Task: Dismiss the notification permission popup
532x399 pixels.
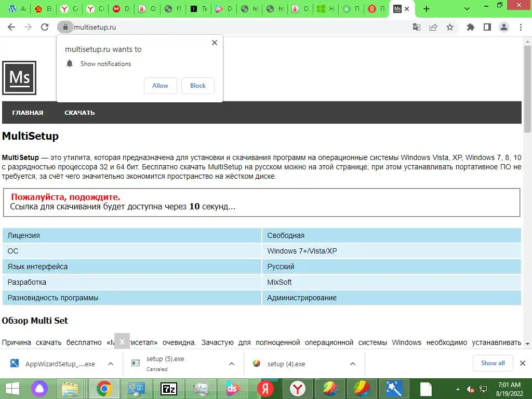Action: 215,43
